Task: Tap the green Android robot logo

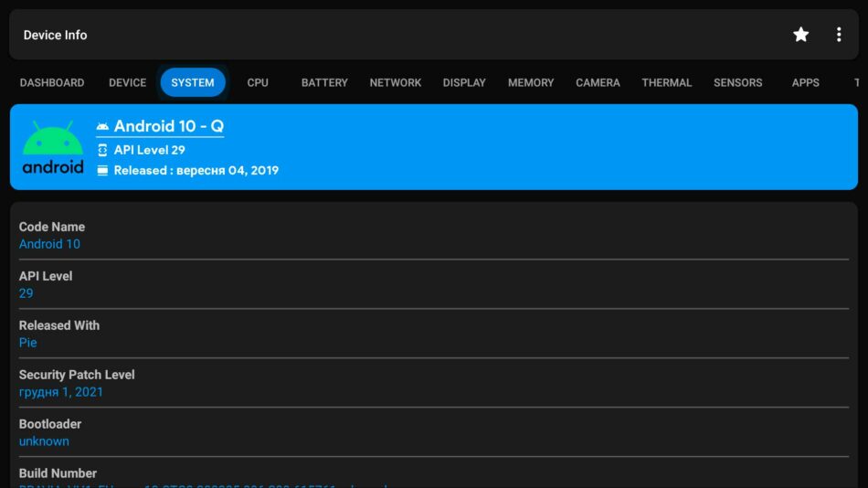Action: coord(53,147)
